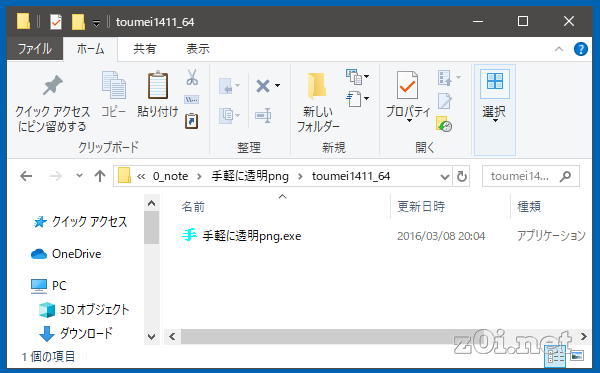The height and width of the screenshot is (373, 600).
Task: Click the title bar new folder icon
Action: (78, 22)
